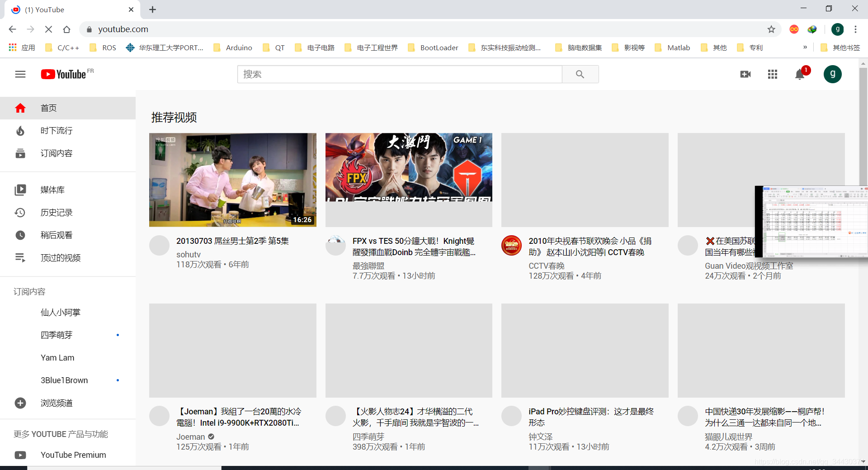Viewport: 868px width, 470px height.
Task: Click the browser forward arrow
Action: (x=30, y=29)
